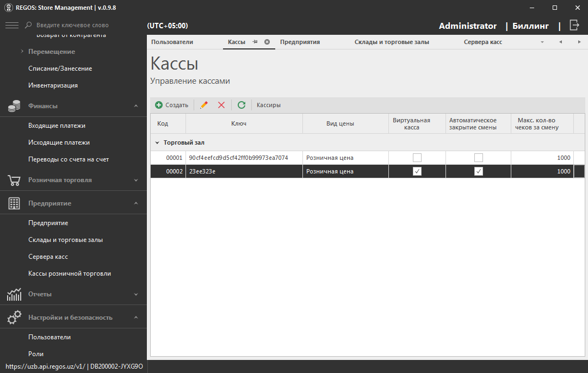
Task: Click the Настройки и безопасность gears icon
Action: click(x=14, y=318)
